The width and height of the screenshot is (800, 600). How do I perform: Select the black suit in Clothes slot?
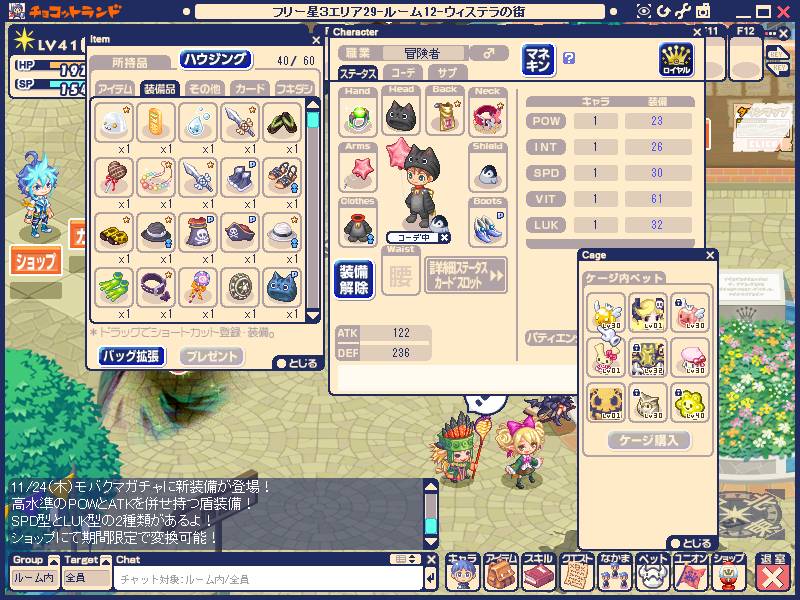tap(358, 227)
